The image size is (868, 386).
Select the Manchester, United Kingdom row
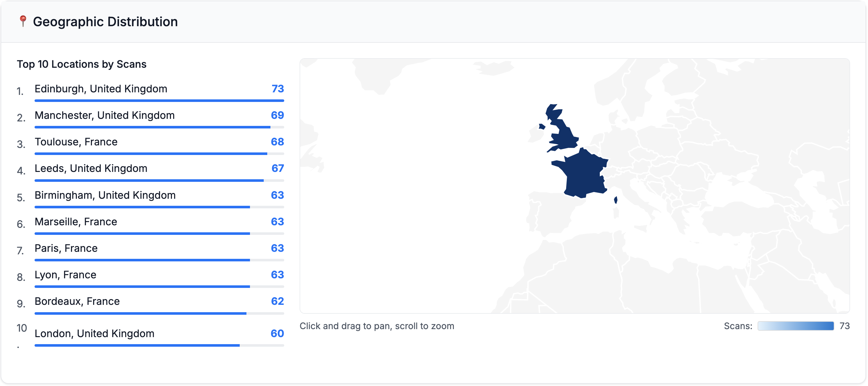click(x=104, y=115)
